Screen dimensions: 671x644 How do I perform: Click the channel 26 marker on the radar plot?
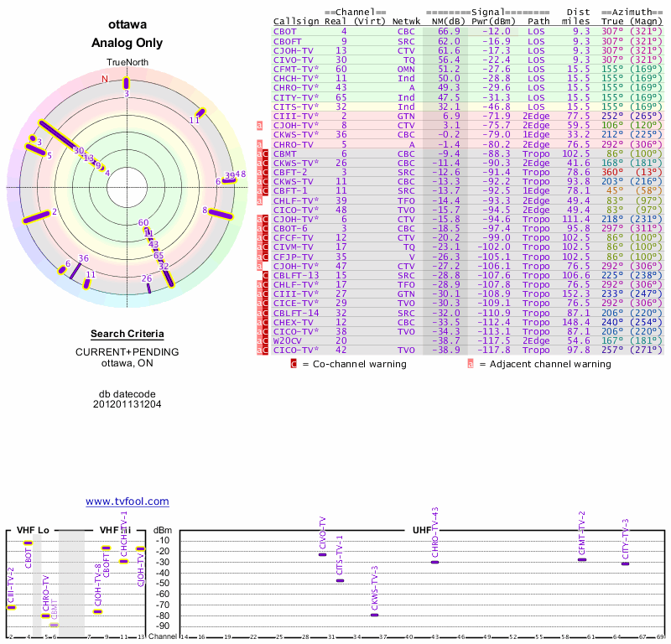pos(148,288)
